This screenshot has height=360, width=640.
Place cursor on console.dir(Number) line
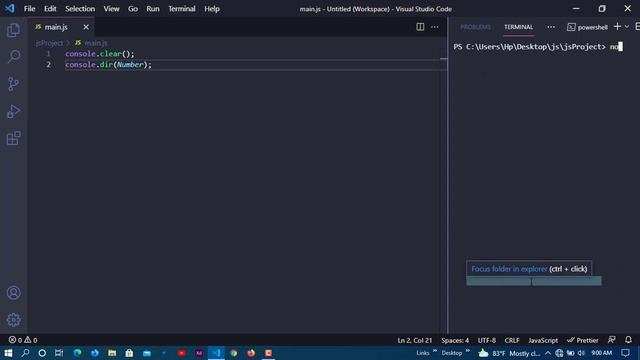(109, 64)
